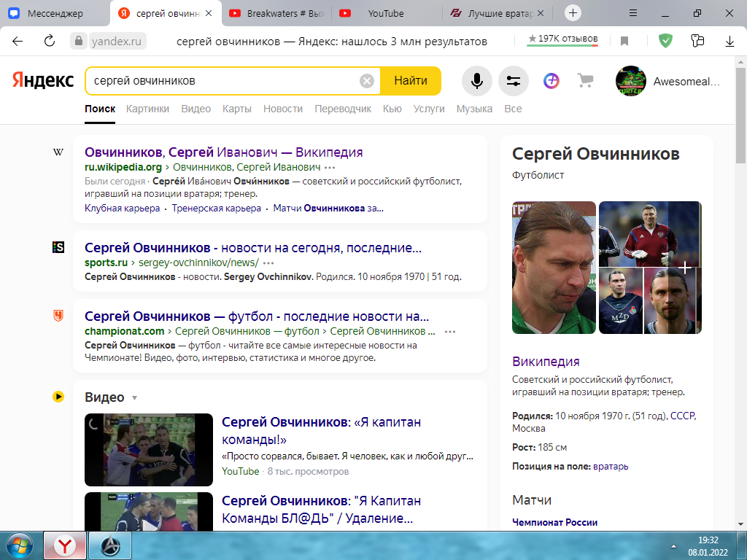747x560 pixels.
Task: Bookmark the page using the address bar star
Action: pos(624,42)
